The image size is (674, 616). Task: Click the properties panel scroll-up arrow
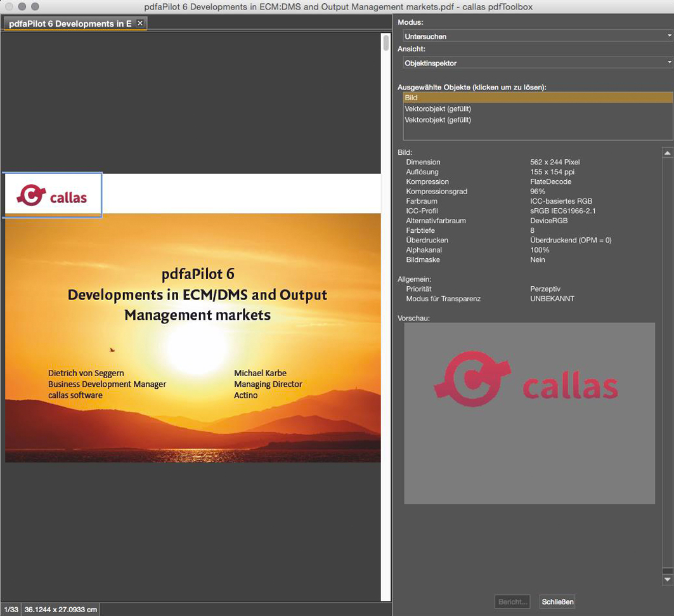tap(667, 153)
